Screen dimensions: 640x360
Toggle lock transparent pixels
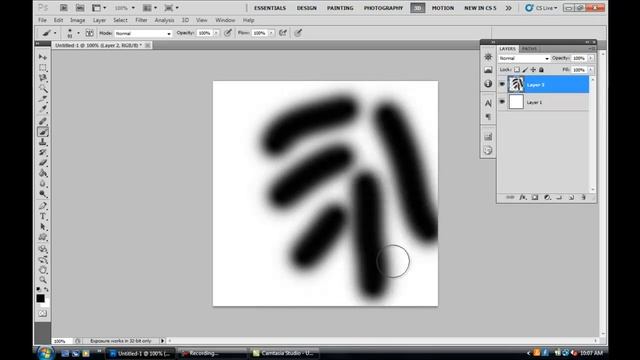pyautogui.click(x=517, y=70)
